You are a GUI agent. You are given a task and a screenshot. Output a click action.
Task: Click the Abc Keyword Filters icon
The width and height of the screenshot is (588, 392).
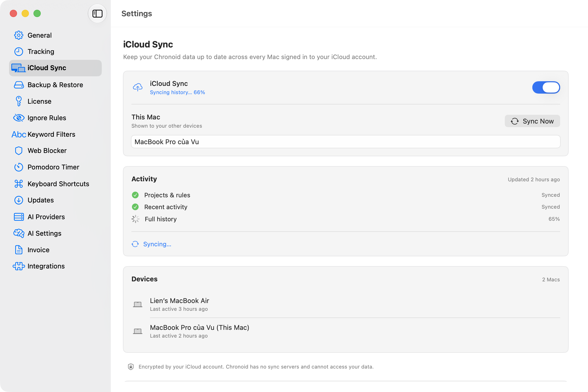(19, 134)
